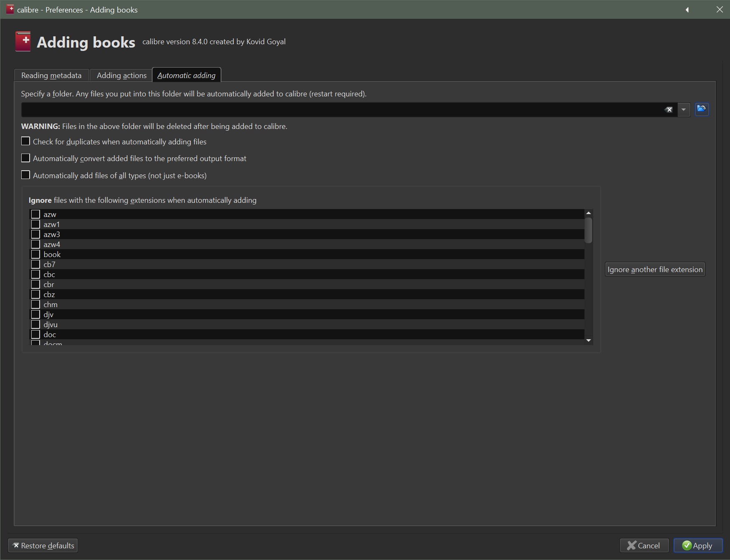
Task: Click the extensions list scrollbar handle
Action: pyautogui.click(x=589, y=230)
